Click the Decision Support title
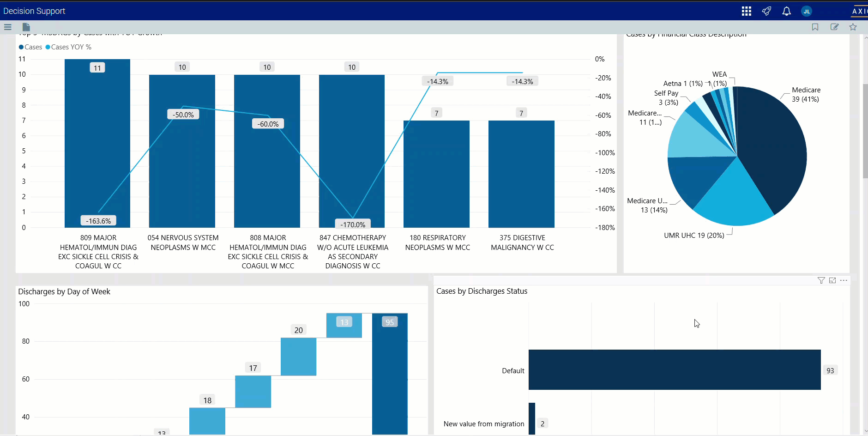This screenshot has width=868, height=436. point(34,11)
